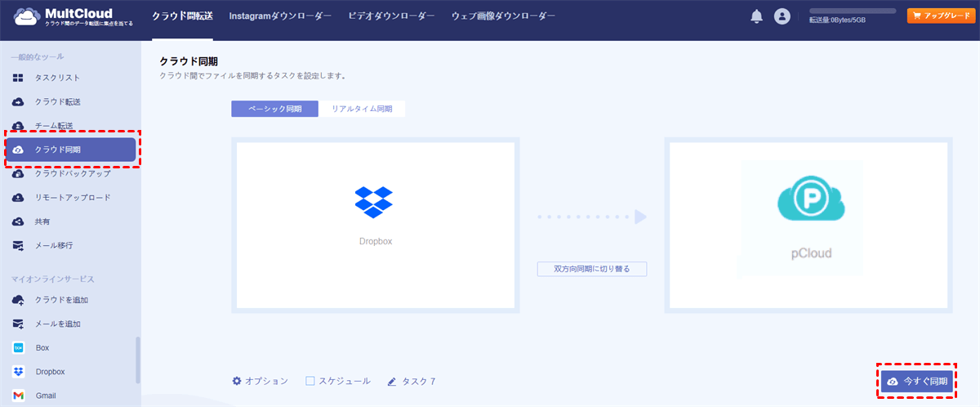Viewport: 980px width, 407px height.
Task: Click the MultCloud logo
Action: tap(72, 16)
